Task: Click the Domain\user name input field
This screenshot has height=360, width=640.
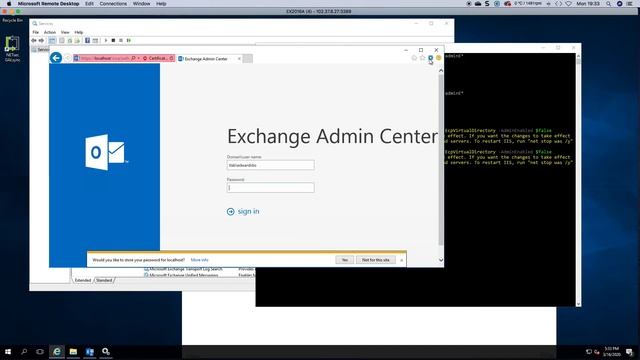Action: click(x=271, y=165)
